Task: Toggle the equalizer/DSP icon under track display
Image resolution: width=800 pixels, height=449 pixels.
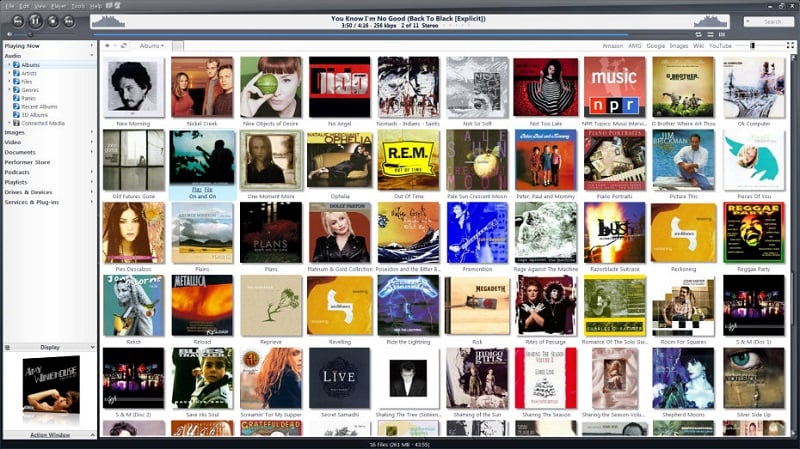Action: coord(721,34)
